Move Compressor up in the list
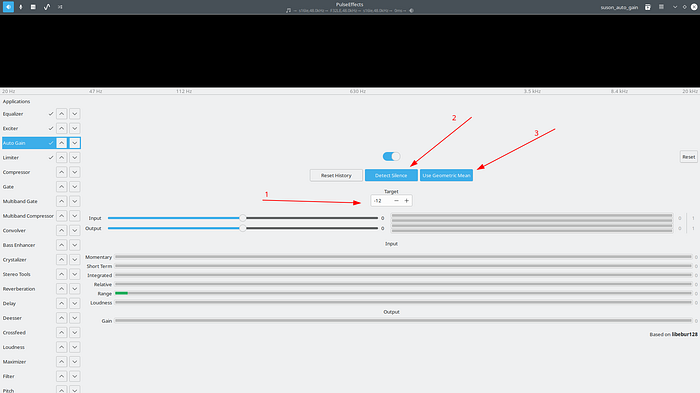This screenshot has width=700, height=393. click(62, 172)
